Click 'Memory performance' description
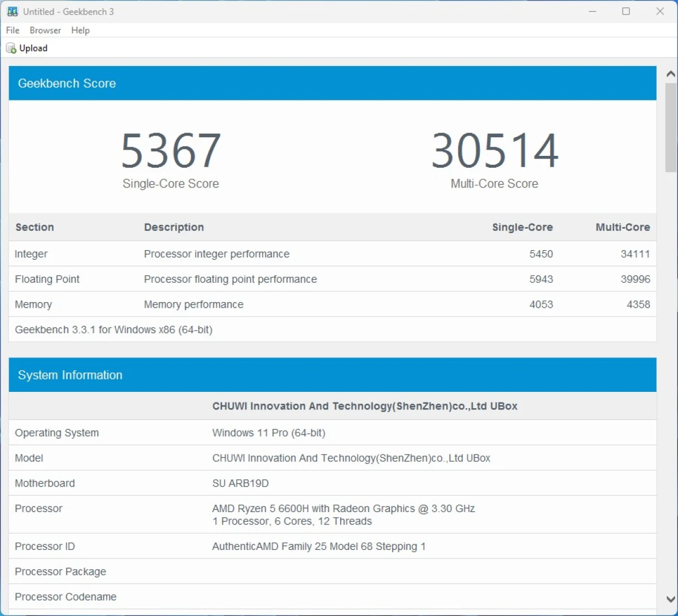Viewport: 678px width, 616px height. [194, 305]
